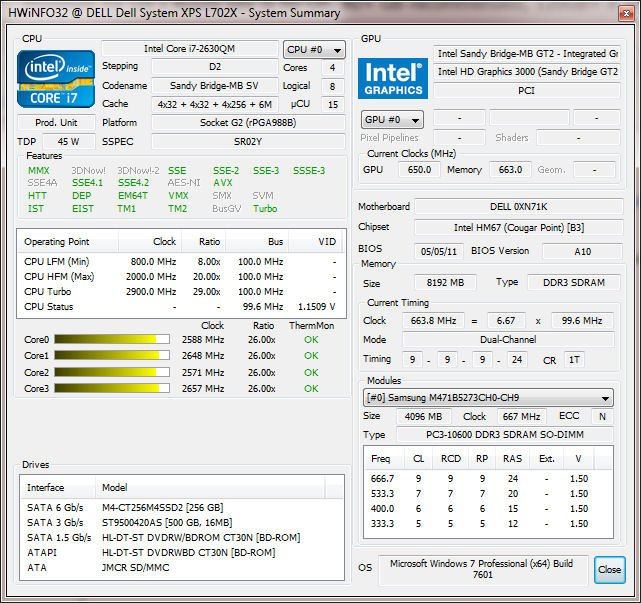
Task: Select the HL-DT-ST DVDRWBD CT30N ATAPI row
Action: click(x=182, y=553)
